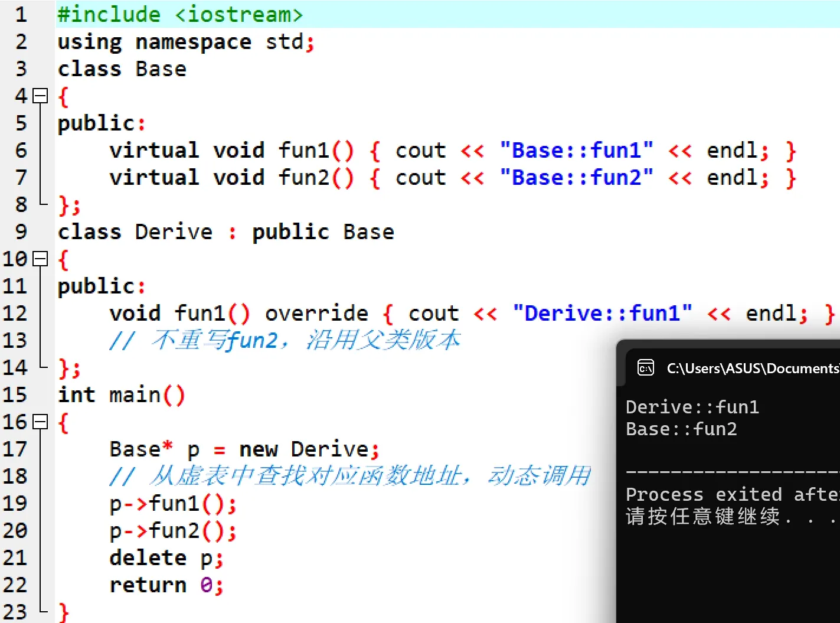Click line number 22 in gutter
This screenshot has width=840, height=623.
15,585
